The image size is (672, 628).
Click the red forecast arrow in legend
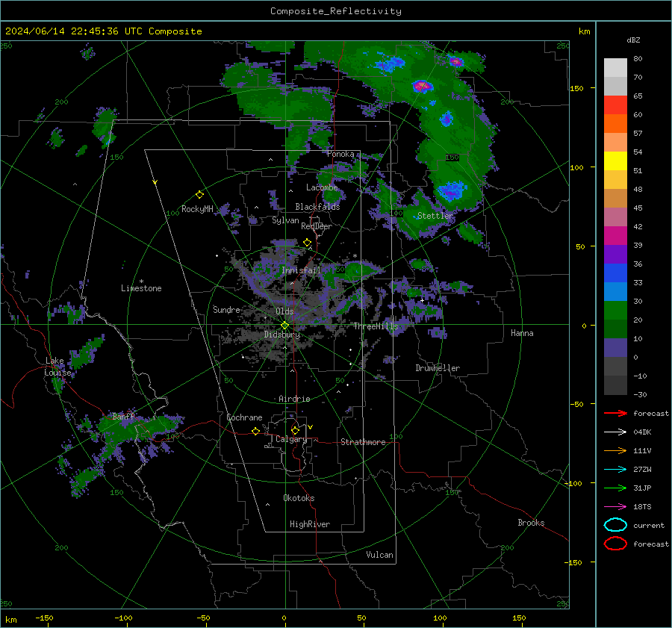point(615,413)
